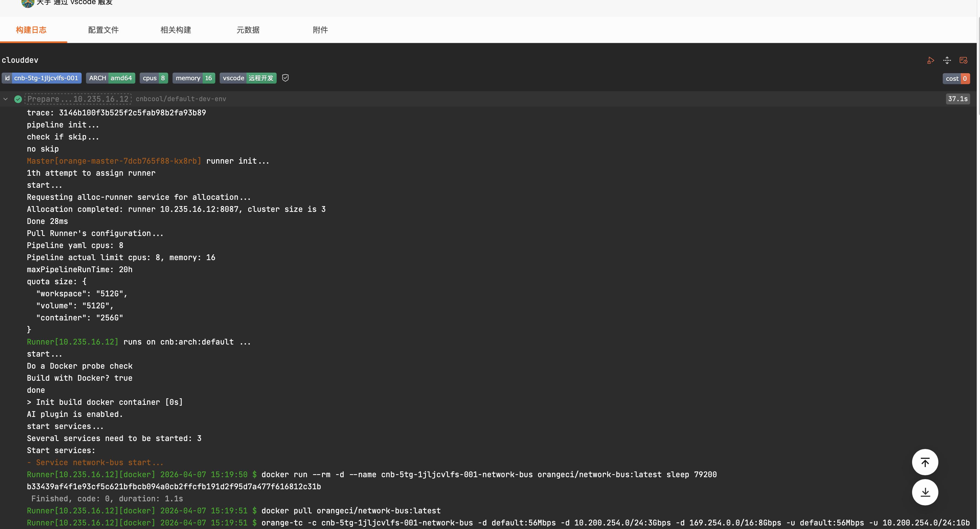This screenshot has height=529, width=980.
Task: Click the user avatar at top
Action: pos(27,3)
